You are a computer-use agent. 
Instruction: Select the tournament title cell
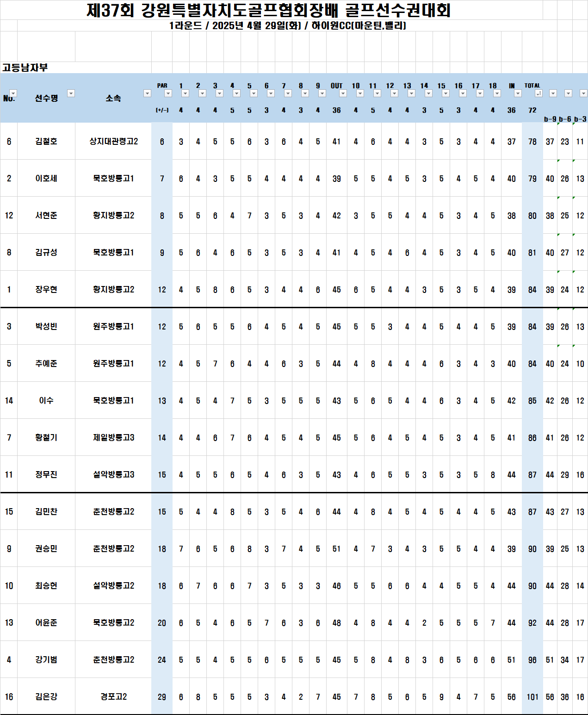269,10
